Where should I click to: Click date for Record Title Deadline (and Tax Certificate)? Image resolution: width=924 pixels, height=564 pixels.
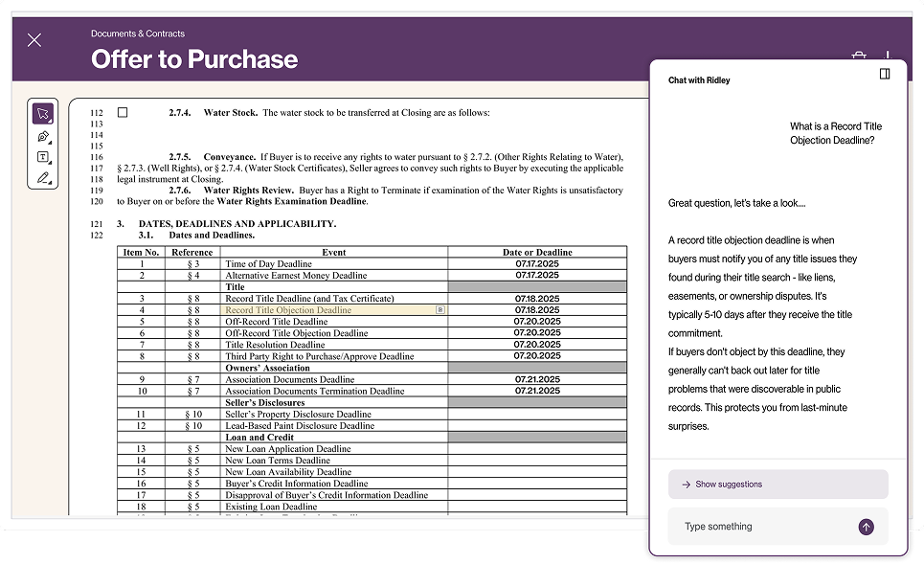537,299
